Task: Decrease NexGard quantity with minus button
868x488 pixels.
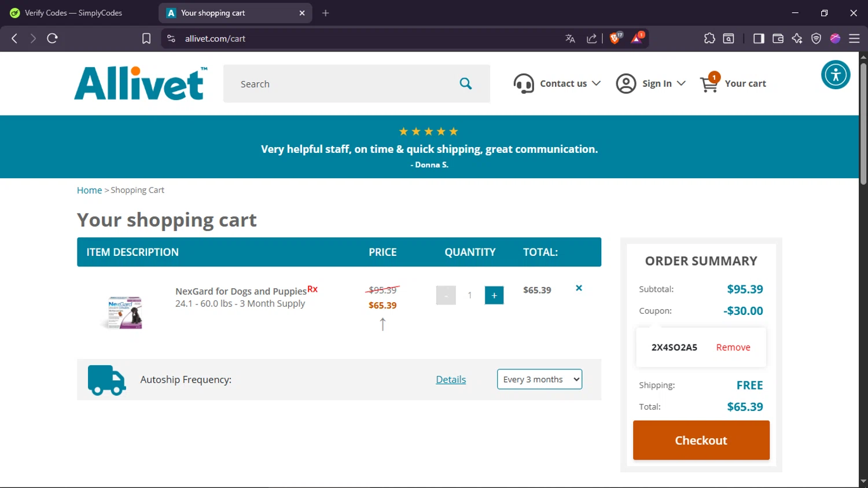Action: click(x=446, y=295)
